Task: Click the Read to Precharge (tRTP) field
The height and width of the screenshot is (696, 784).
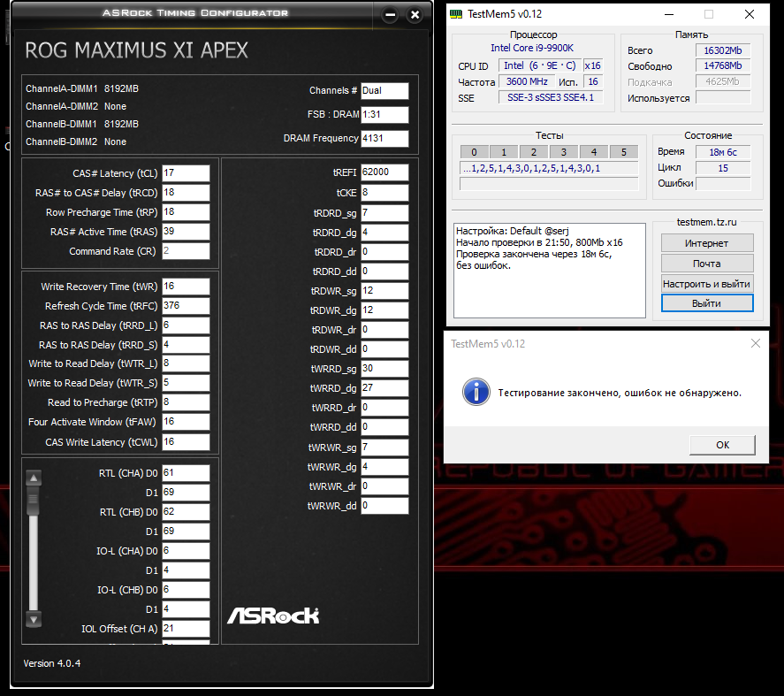Action: pyautogui.click(x=186, y=402)
